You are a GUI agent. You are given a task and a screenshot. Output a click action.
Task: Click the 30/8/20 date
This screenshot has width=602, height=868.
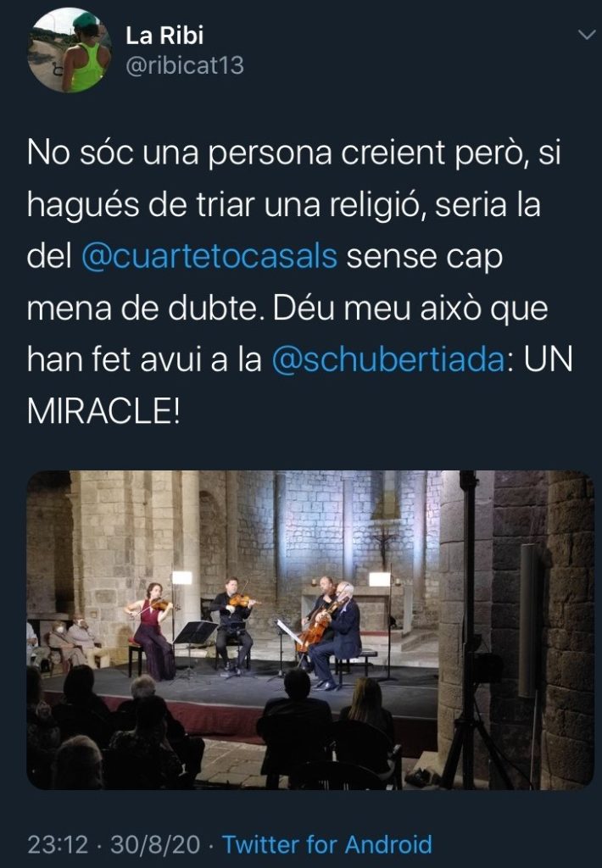pyautogui.click(x=155, y=845)
